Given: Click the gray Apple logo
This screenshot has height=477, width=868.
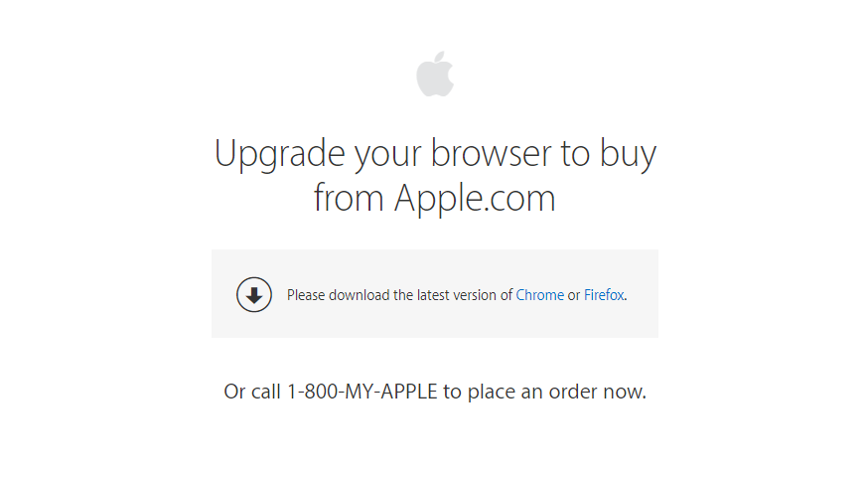Looking at the screenshot, I should [435, 74].
